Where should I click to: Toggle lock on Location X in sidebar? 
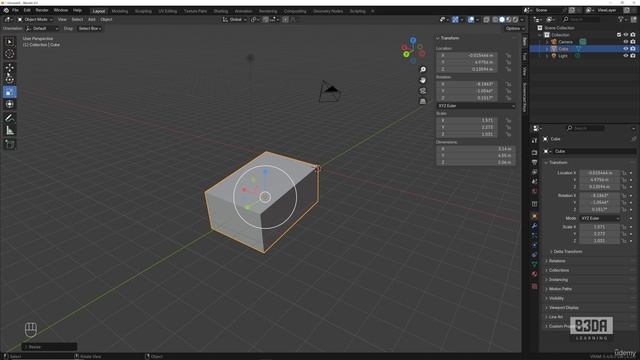[x=509, y=56]
